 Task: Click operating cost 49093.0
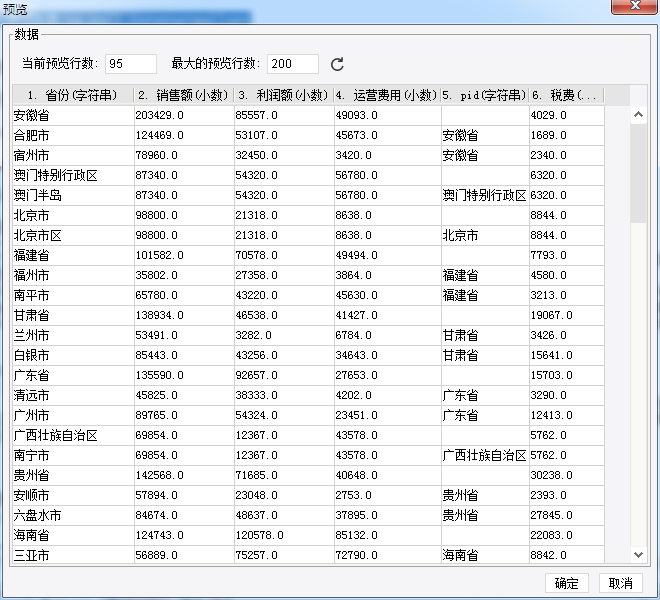pyautogui.click(x=388, y=115)
